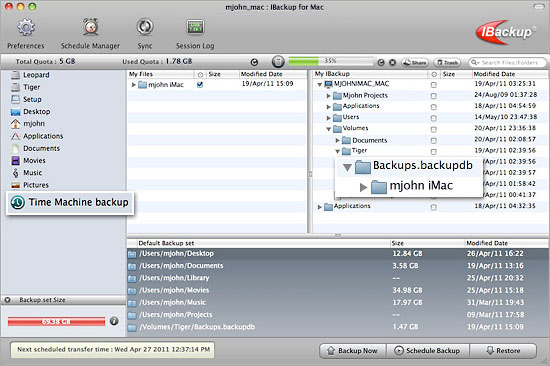Click the 35% progress bar
The image size is (550, 366).
tap(330, 61)
